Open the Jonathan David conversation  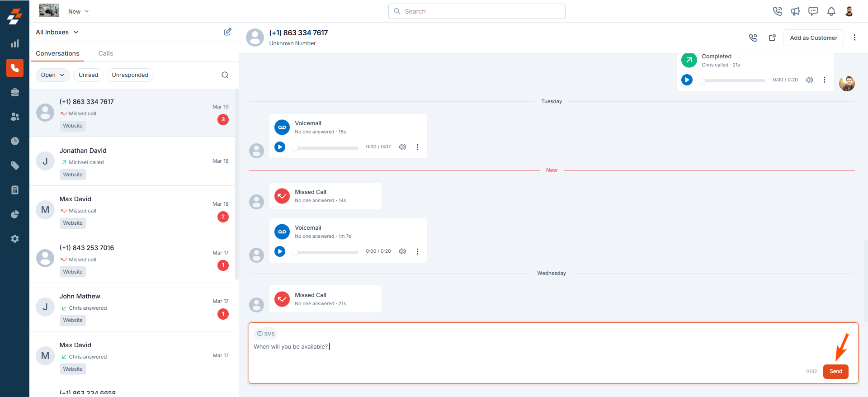click(x=132, y=161)
